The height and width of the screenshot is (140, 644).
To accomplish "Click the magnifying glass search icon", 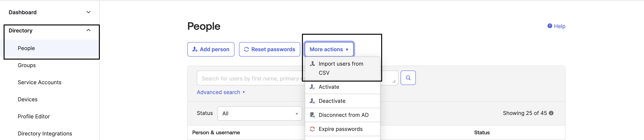I will (408, 78).
